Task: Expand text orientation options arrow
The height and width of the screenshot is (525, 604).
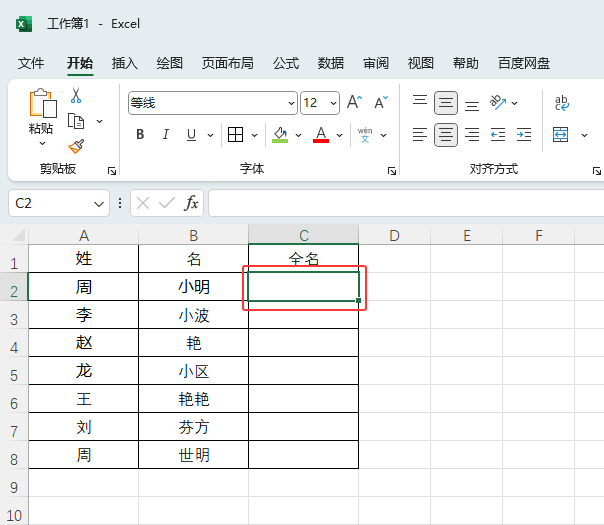Action: point(515,103)
